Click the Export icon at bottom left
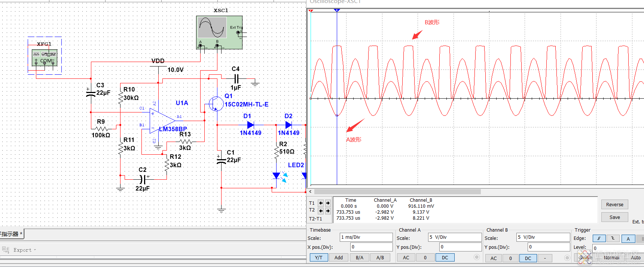 click(x=6, y=250)
